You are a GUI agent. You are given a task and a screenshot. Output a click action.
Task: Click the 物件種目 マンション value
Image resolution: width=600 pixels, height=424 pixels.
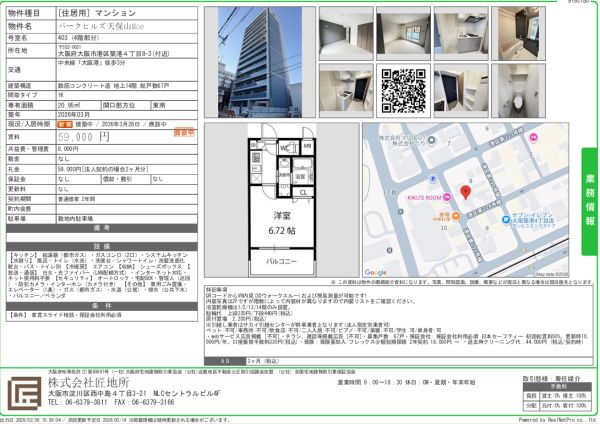pyautogui.click(x=97, y=13)
